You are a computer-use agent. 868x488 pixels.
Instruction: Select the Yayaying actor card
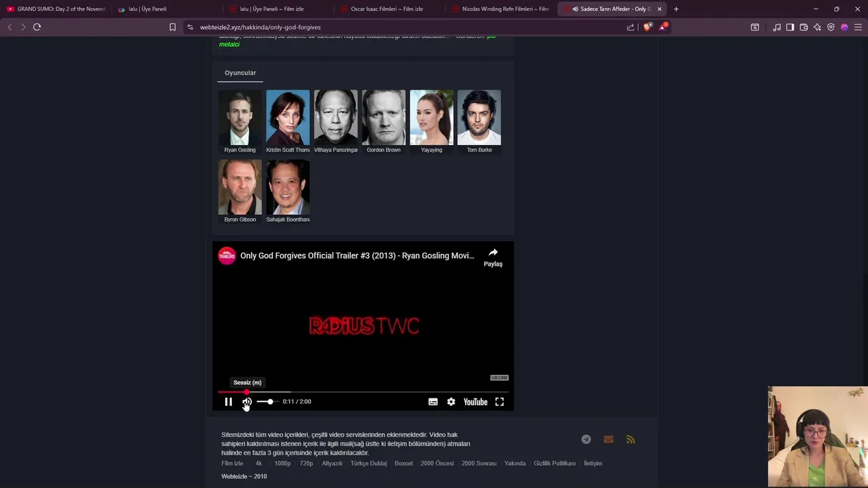(x=431, y=122)
